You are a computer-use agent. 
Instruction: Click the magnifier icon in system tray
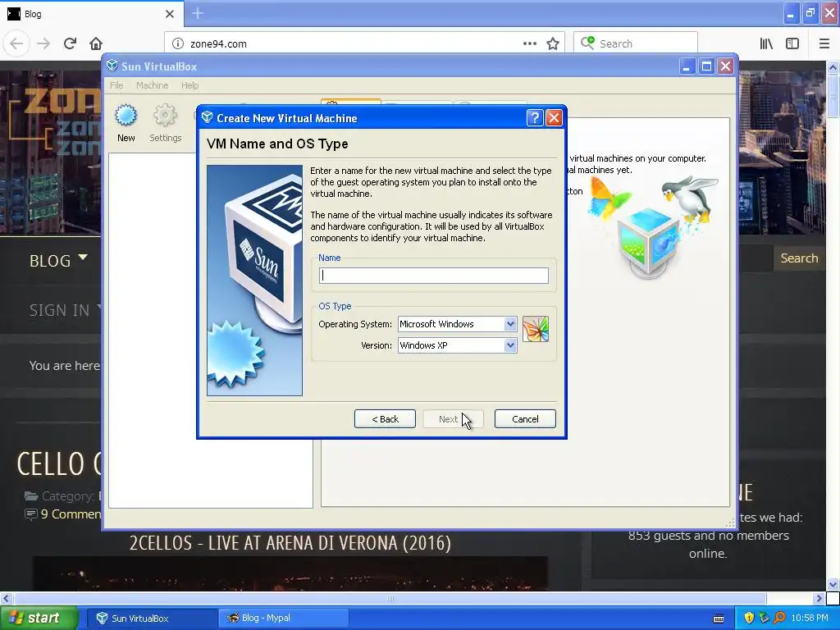click(x=779, y=618)
